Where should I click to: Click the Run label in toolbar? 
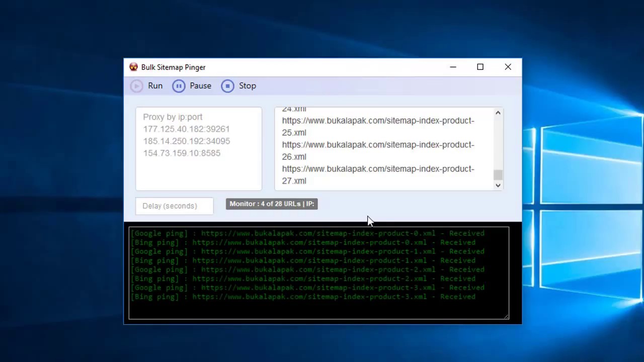(x=155, y=86)
